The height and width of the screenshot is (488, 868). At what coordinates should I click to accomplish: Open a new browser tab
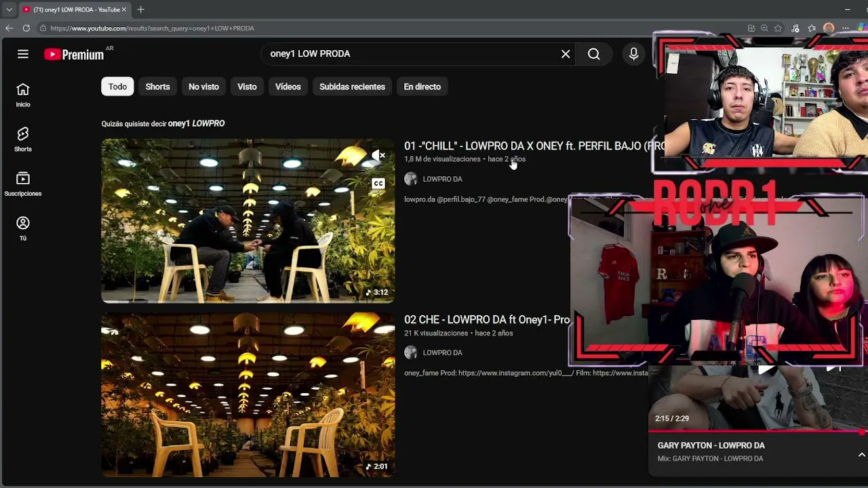[140, 9]
